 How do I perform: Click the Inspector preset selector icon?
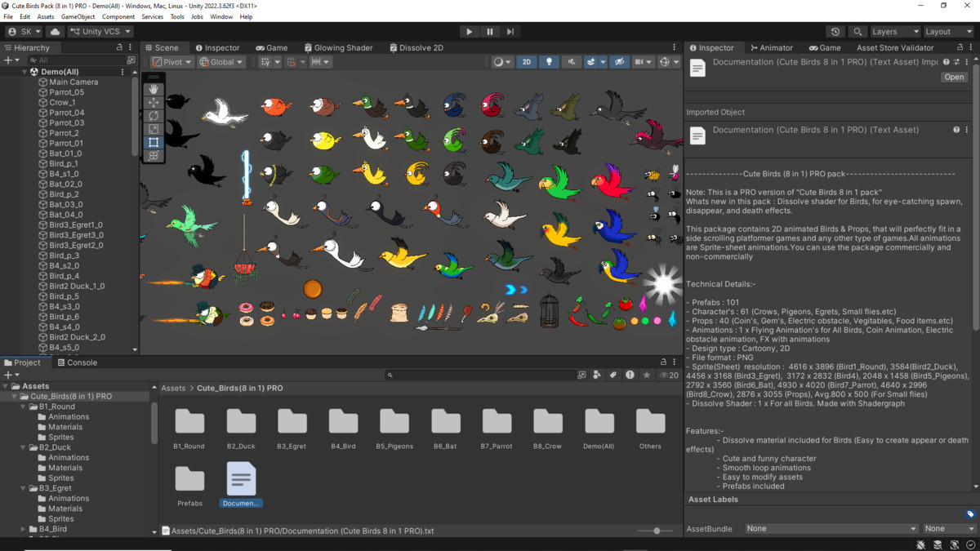(956, 62)
